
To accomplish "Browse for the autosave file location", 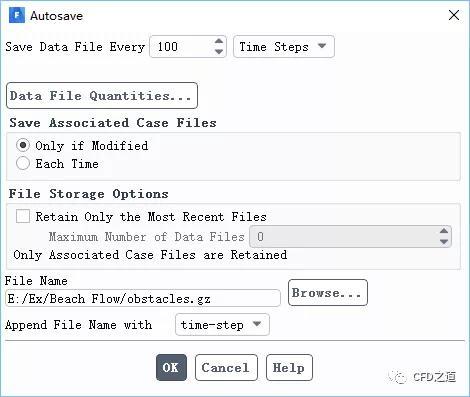I will [328, 293].
